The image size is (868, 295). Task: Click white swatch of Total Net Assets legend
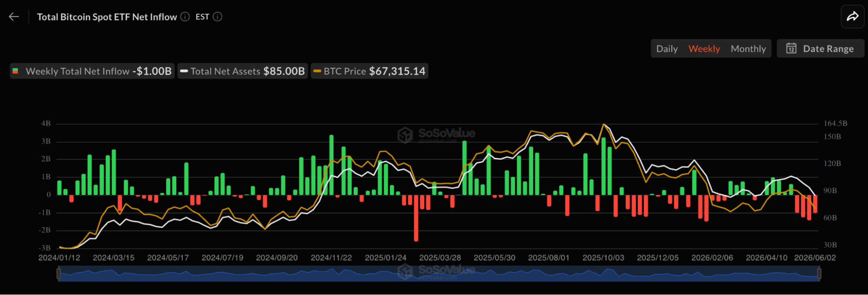(184, 71)
